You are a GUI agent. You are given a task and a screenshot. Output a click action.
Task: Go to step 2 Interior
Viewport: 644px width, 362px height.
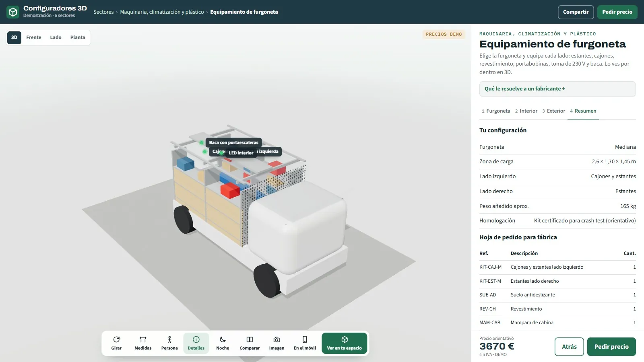coord(526,111)
